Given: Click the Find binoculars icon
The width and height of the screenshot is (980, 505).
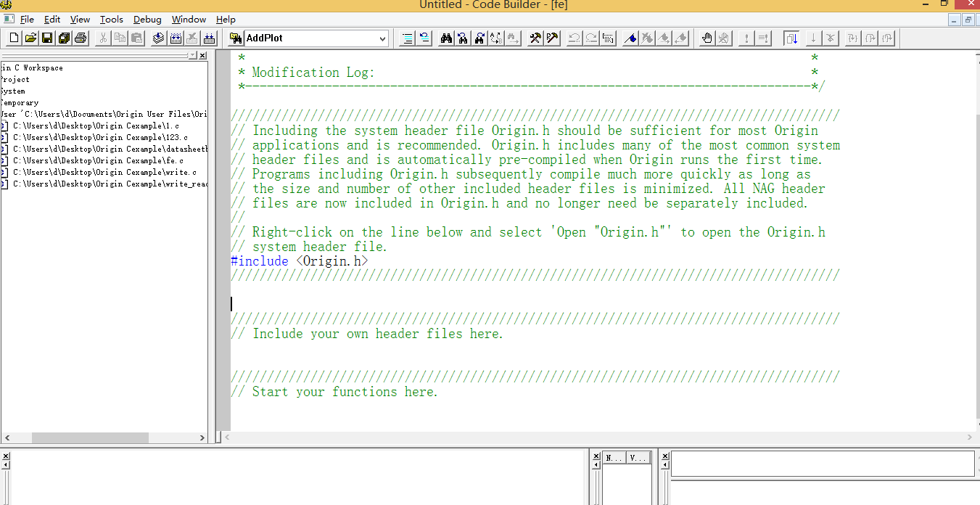Looking at the screenshot, I should point(447,38).
